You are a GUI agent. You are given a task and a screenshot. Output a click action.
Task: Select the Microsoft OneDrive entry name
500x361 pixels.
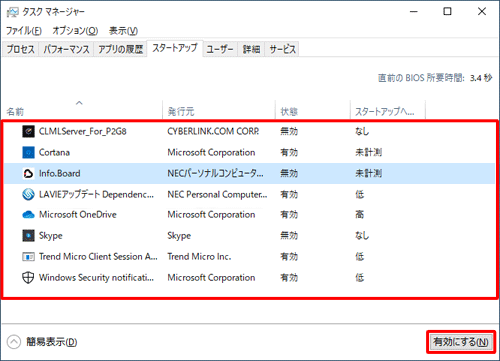(x=78, y=215)
